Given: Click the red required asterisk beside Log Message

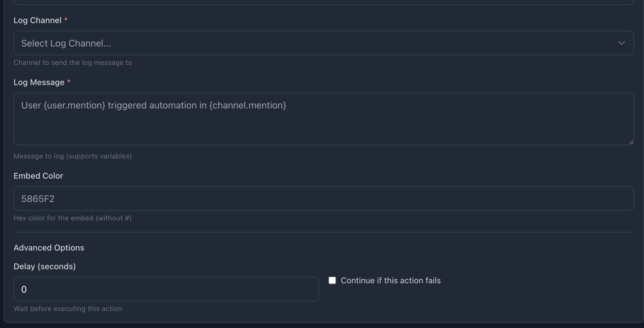Looking at the screenshot, I should point(69,82).
